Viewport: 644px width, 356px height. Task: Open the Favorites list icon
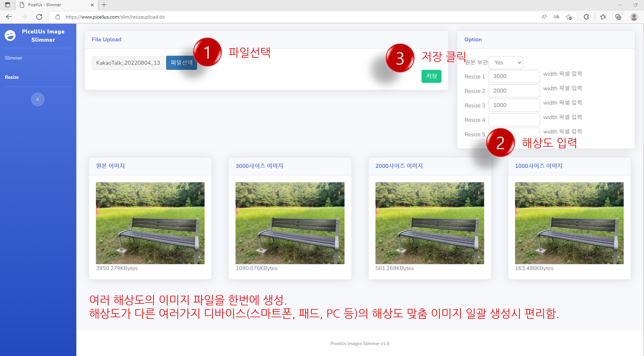[603, 17]
